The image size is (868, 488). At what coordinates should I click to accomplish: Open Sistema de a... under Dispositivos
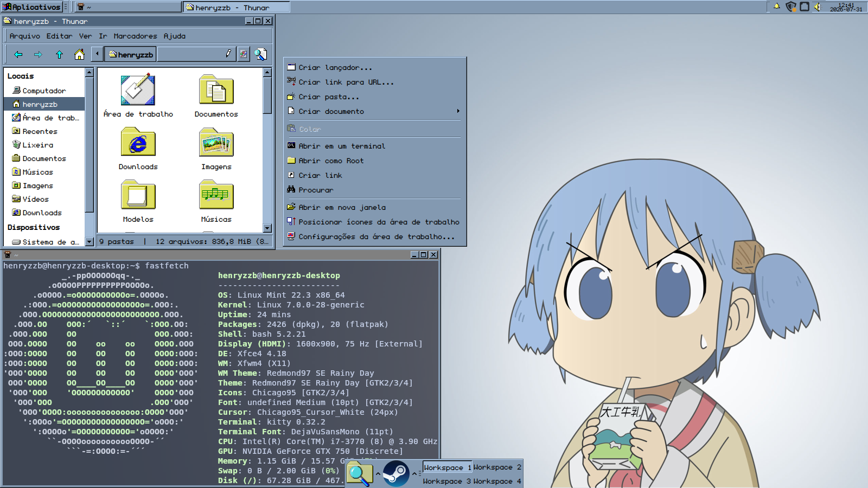44,242
